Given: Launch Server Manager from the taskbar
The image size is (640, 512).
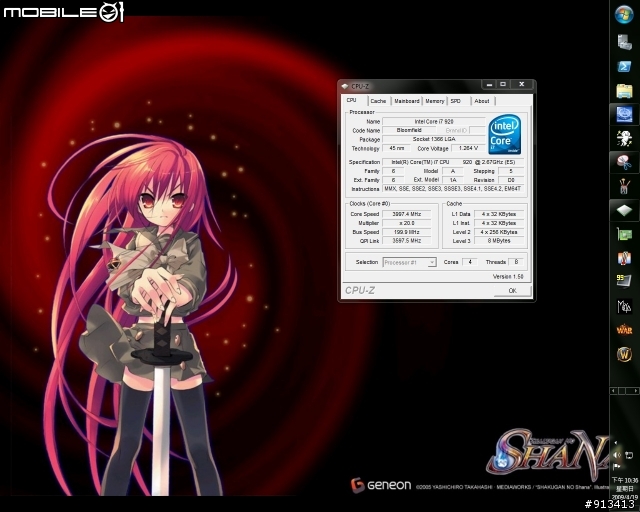Looking at the screenshot, I should tap(624, 42).
